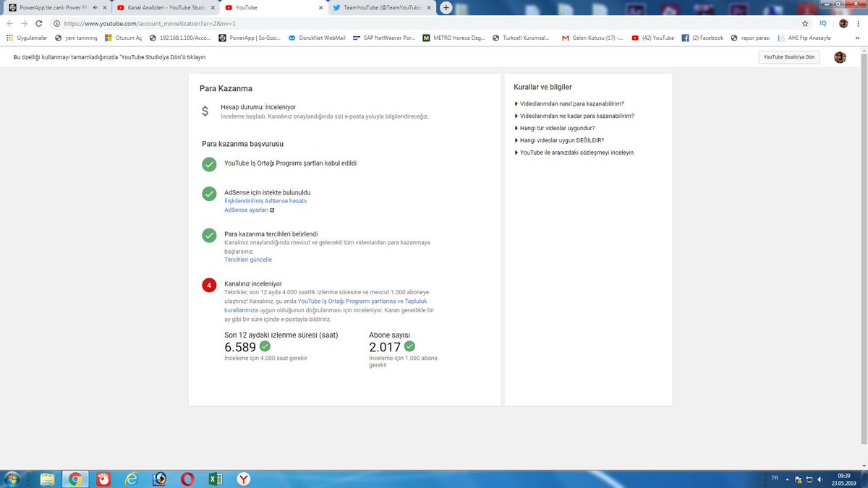Click the YouTube account avatar
Screen dimensions: 868x488
pyautogui.click(x=840, y=57)
